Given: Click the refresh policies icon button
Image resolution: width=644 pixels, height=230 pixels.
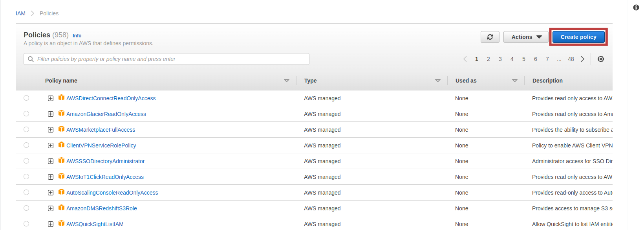Looking at the screenshot, I should [490, 37].
